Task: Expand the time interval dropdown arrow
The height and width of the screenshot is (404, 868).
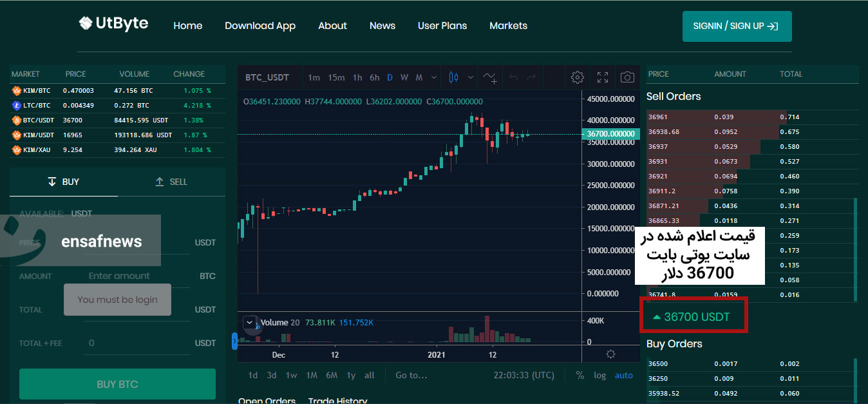Action: (x=434, y=77)
